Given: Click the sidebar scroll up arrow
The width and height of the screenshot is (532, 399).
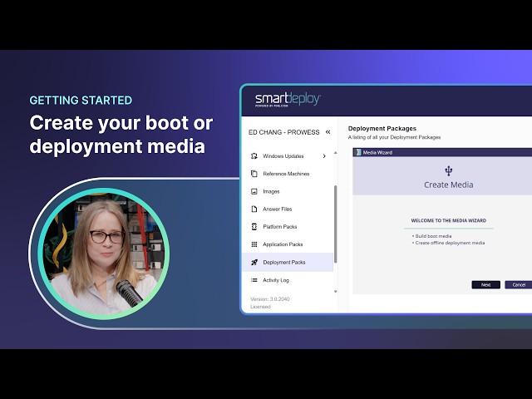Looking at the screenshot, I should click(335, 153).
